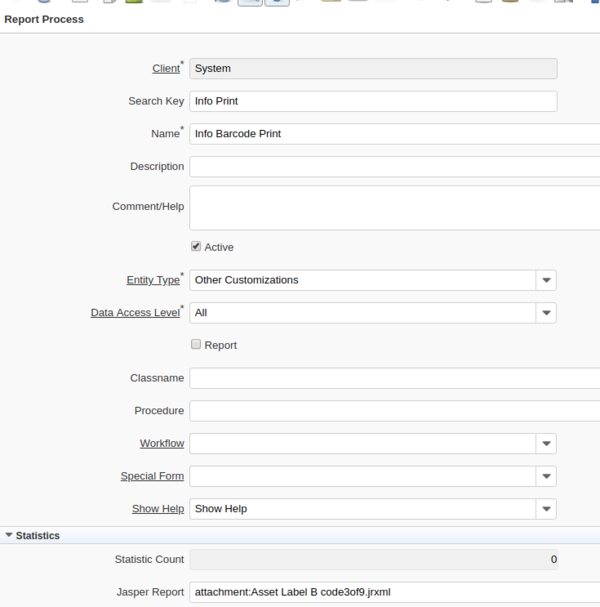This screenshot has height=607, width=600.
Task: Click the Special Form label link
Action: (152, 476)
